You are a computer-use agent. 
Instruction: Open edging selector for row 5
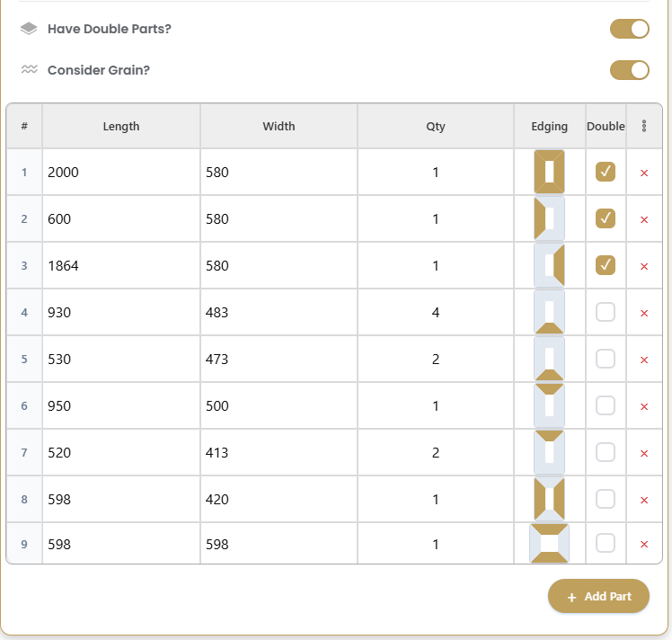[549, 359]
